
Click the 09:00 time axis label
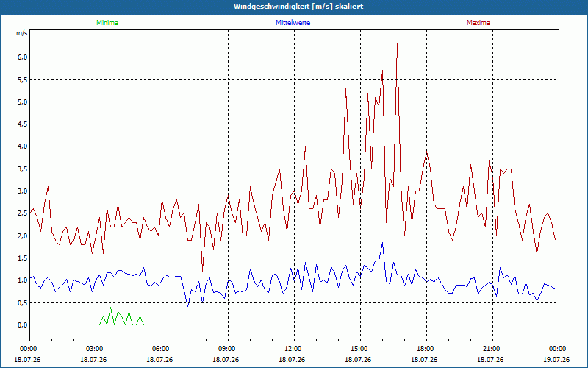click(x=228, y=349)
